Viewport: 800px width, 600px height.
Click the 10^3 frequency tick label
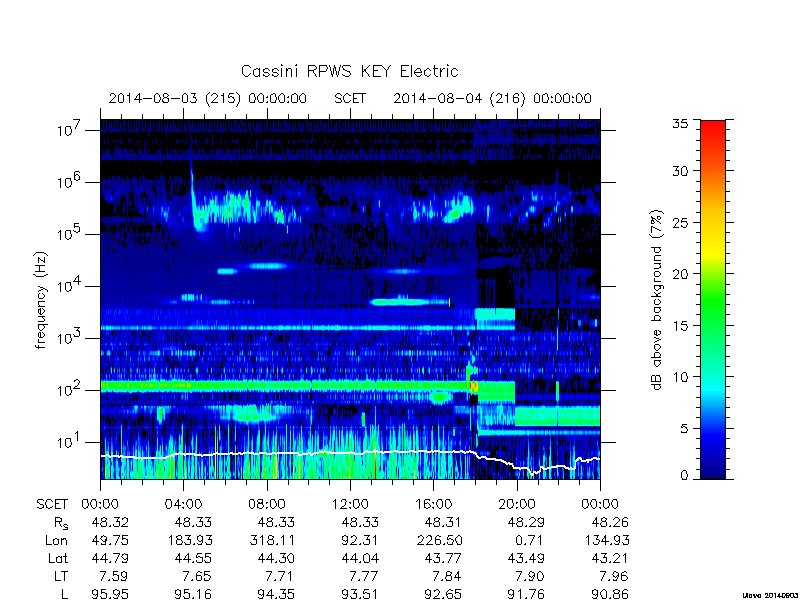tap(70, 338)
